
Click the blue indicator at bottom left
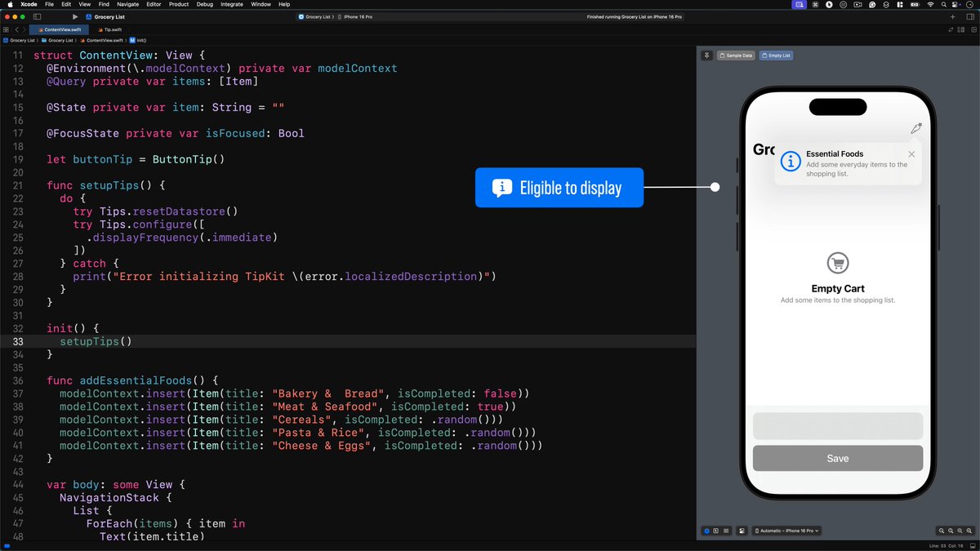click(7, 545)
